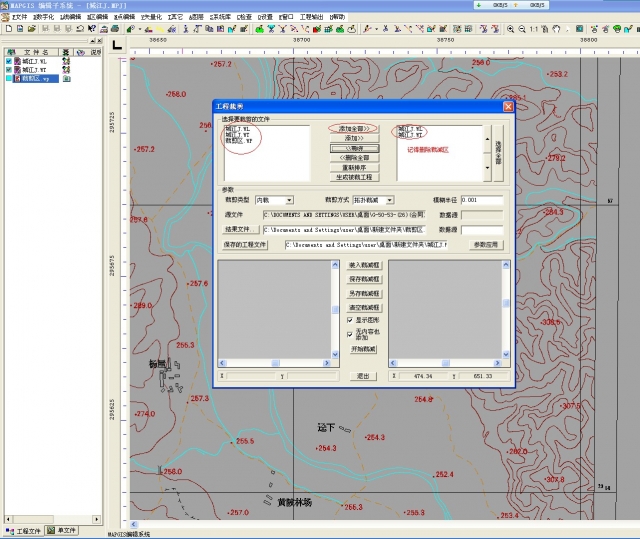The height and width of the screenshot is (539, 640).
Task: Click the layer icon beside 城江J.WT
Action: (x=66, y=70)
